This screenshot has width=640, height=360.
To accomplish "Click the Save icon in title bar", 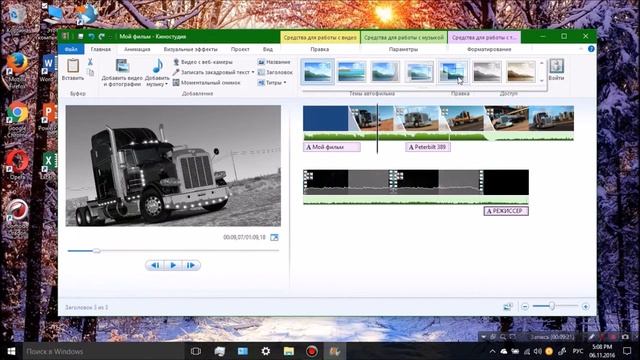I will click(x=80, y=36).
